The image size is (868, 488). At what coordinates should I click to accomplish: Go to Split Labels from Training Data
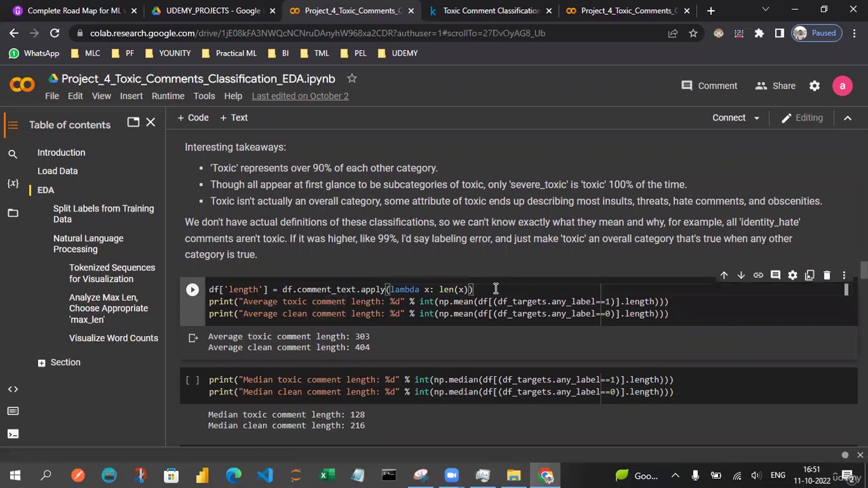pos(103,213)
